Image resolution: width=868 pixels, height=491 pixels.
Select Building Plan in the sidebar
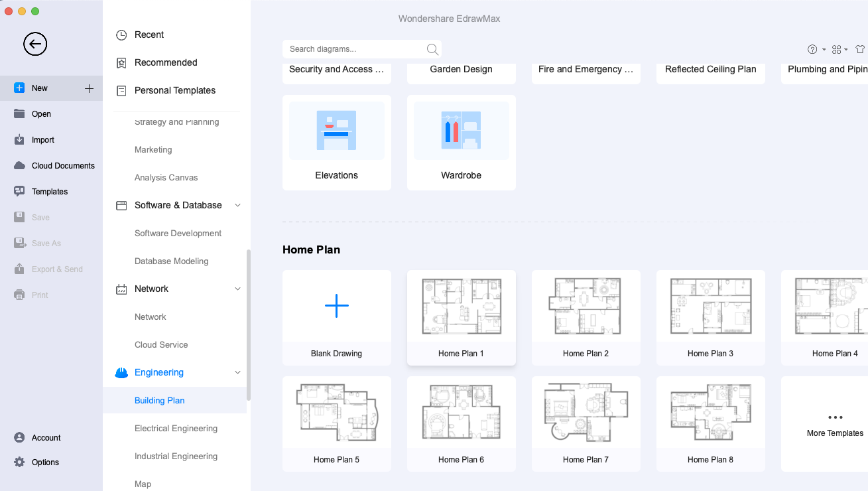(x=159, y=400)
